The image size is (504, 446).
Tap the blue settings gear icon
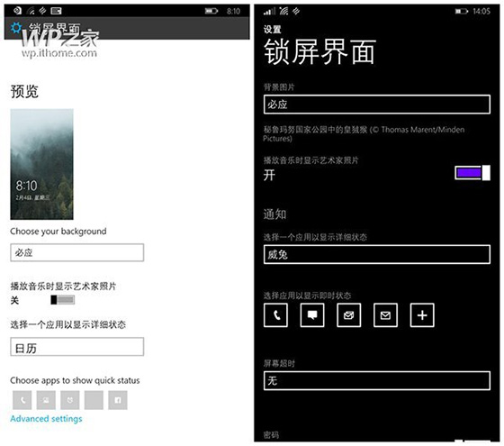coord(16,28)
